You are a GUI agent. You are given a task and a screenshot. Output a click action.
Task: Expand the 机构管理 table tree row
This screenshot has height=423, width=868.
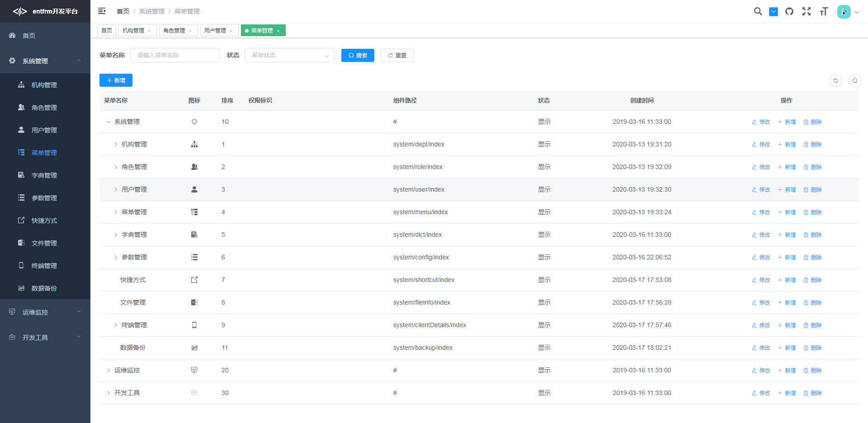click(116, 145)
